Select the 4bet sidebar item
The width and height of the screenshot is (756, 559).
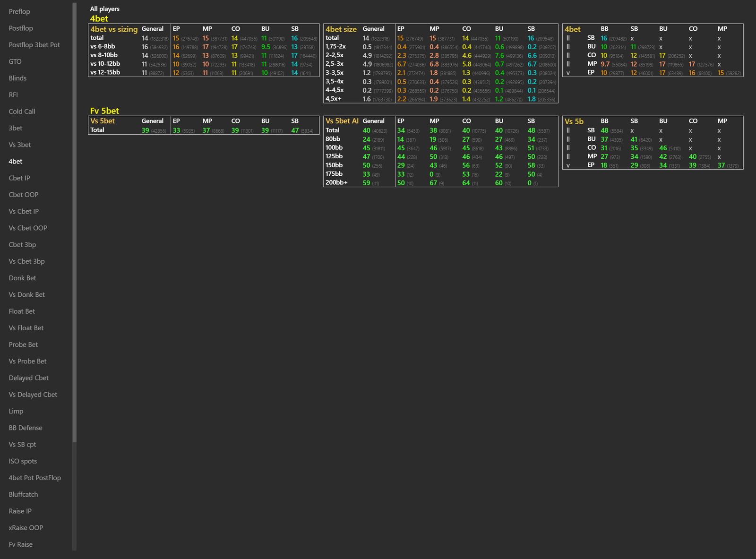pos(16,161)
